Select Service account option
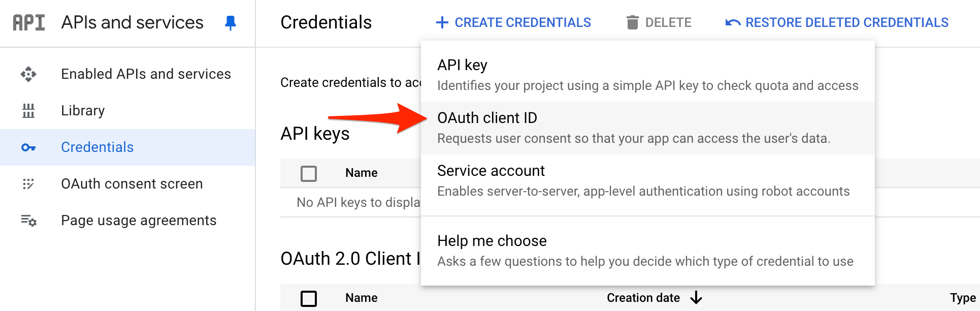 pos(648,181)
